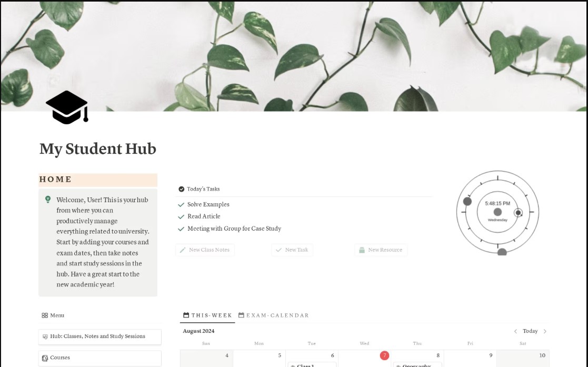The width and height of the screenshot is (588, 367).
Task: Toggle the Read Article task checkmark
Action: (x=181, y=216)
